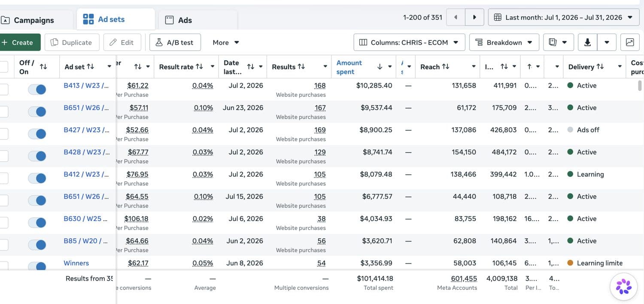Sort by Date last edited arrows
This screenshot has height=304, width=644.
pos(251,67)
